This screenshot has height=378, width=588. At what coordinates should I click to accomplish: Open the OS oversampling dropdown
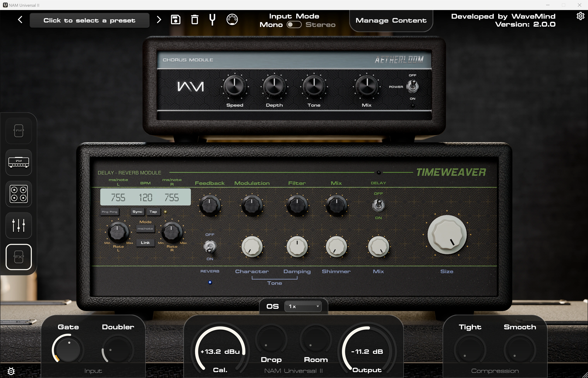[303, 306]
